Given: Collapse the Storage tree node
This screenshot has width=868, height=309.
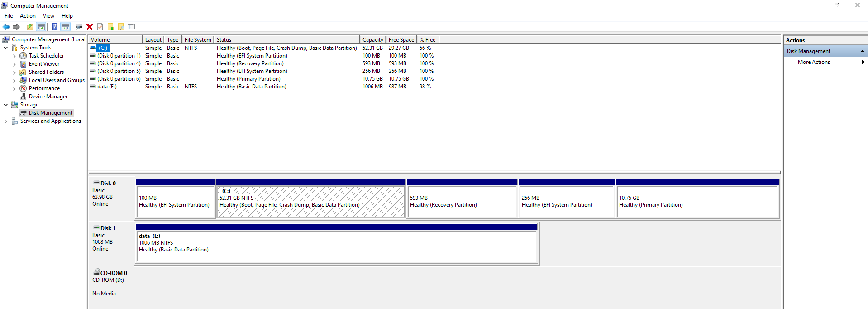Looking at the screenshot, I should (6, 105).
